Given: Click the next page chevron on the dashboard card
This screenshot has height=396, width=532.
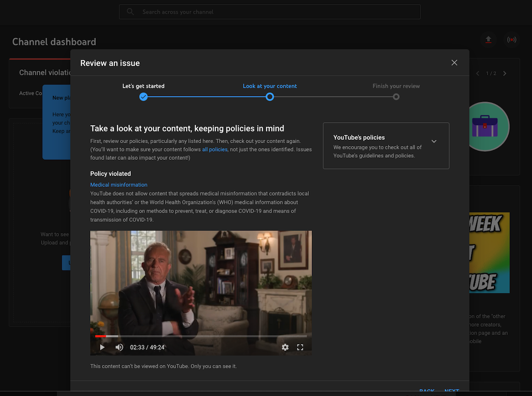Looking at the screenshot, I should click(505, 73).
